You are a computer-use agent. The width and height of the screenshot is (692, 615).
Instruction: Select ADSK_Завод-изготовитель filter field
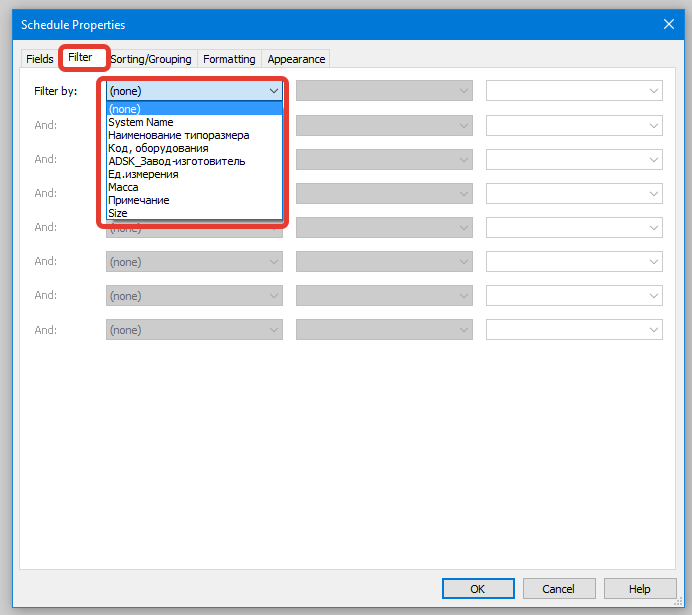click(x=194, y=161)
